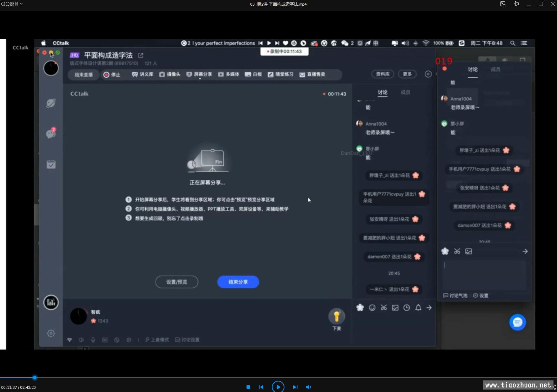Viewport: 557px width, 392px height.
Task: Open the 直播售卖 live sales tool
Action: pyautogui.click(x=312, y=74)
